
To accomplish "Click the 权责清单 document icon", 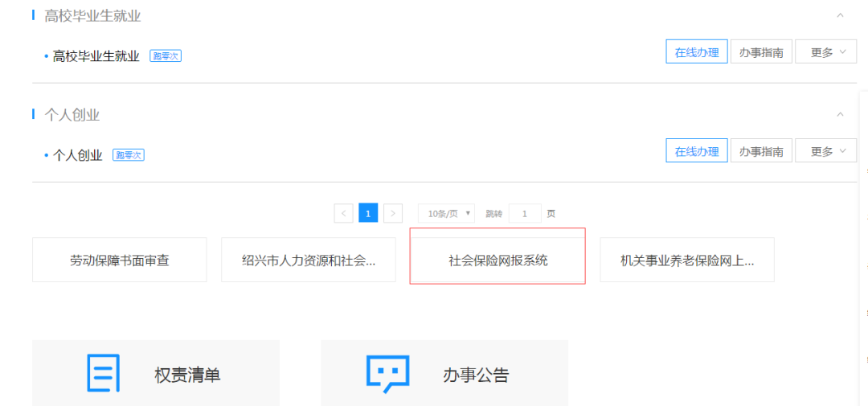I will pyautogui.click(x=103, y=374).
